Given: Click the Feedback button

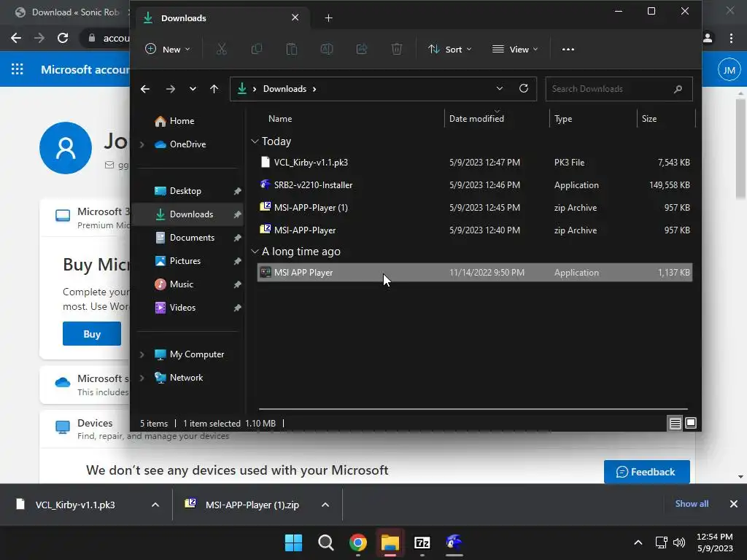Looking at the screenshot, I should coord(646,472).
